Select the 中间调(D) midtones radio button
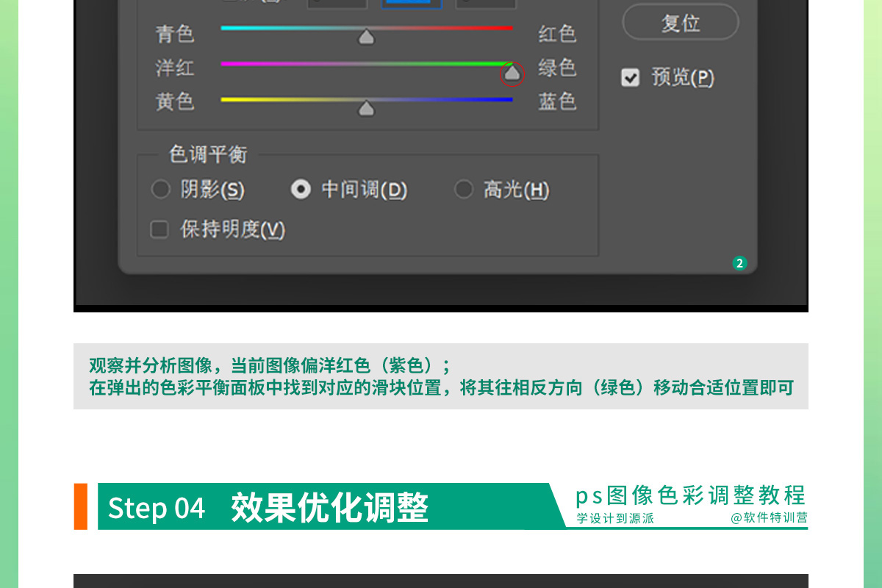This screenshot has width=882, height=588. coord(301,190)
